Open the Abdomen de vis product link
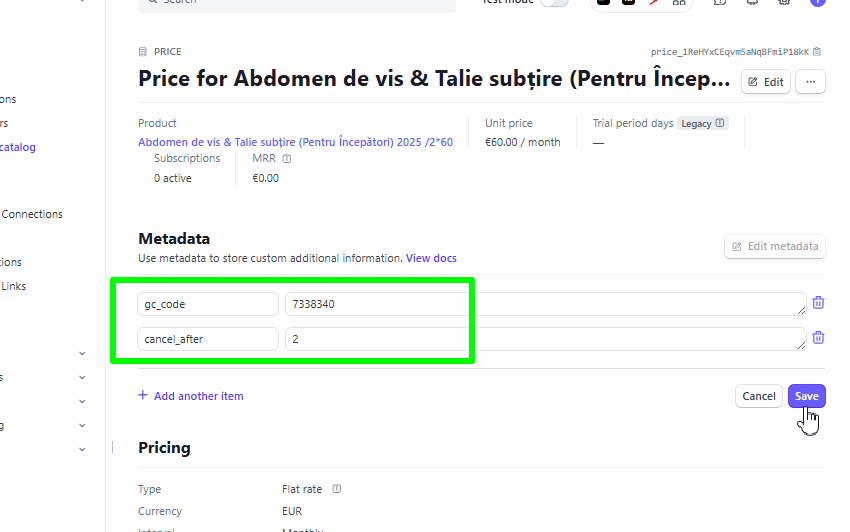850x532 pixels. click(295, 142)
